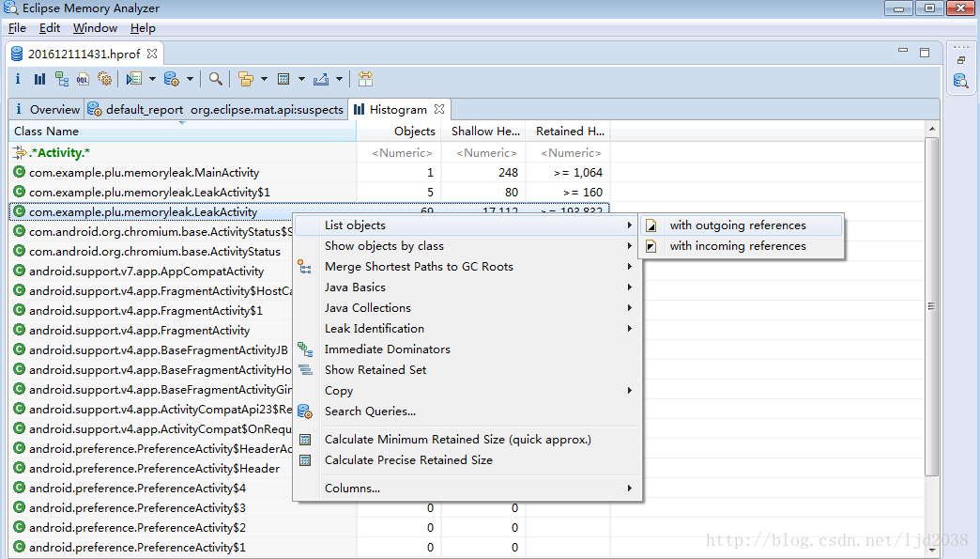
Task: Sort by Objects column header
Action: point(399,132)
